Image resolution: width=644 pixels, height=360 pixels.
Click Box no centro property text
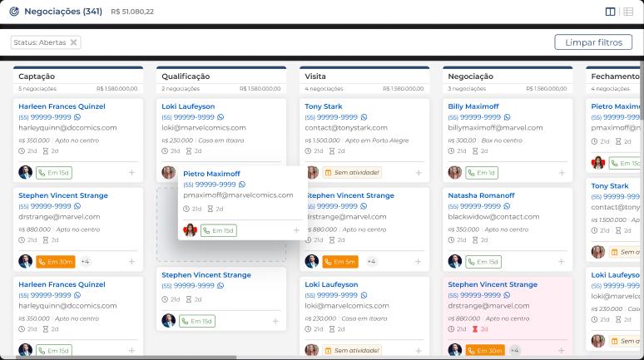click(502, 141)
